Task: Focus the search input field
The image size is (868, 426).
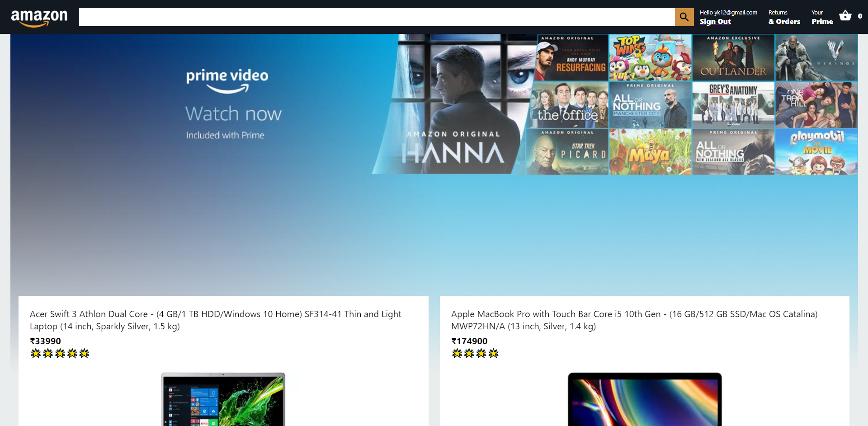Action: tap(377, 17)
